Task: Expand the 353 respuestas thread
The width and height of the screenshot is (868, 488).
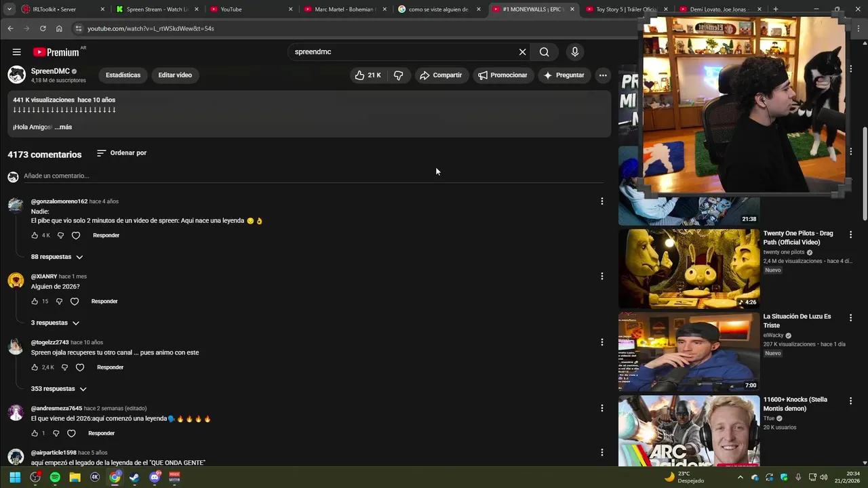Action: (x=58, y=389)
